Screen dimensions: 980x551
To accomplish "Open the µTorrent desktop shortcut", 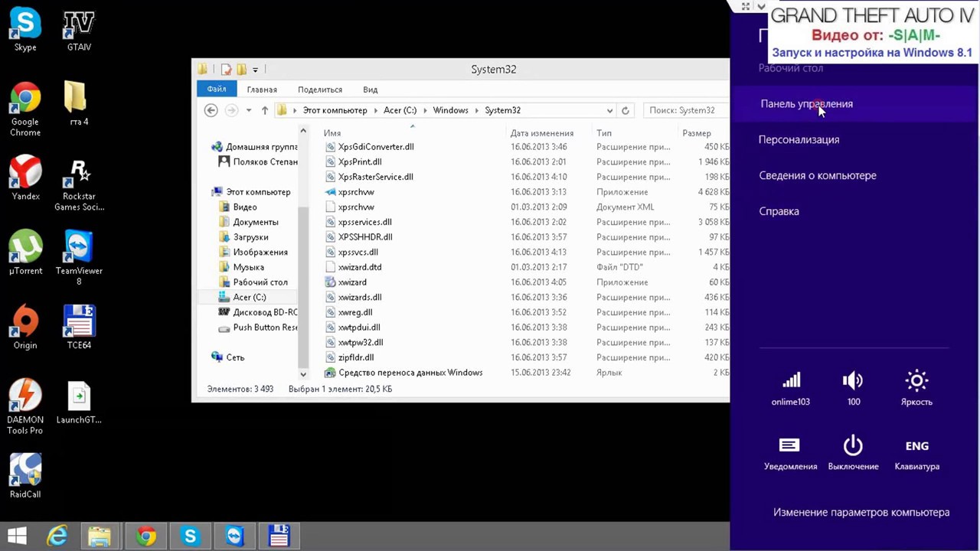I will [x=25, y=253].
